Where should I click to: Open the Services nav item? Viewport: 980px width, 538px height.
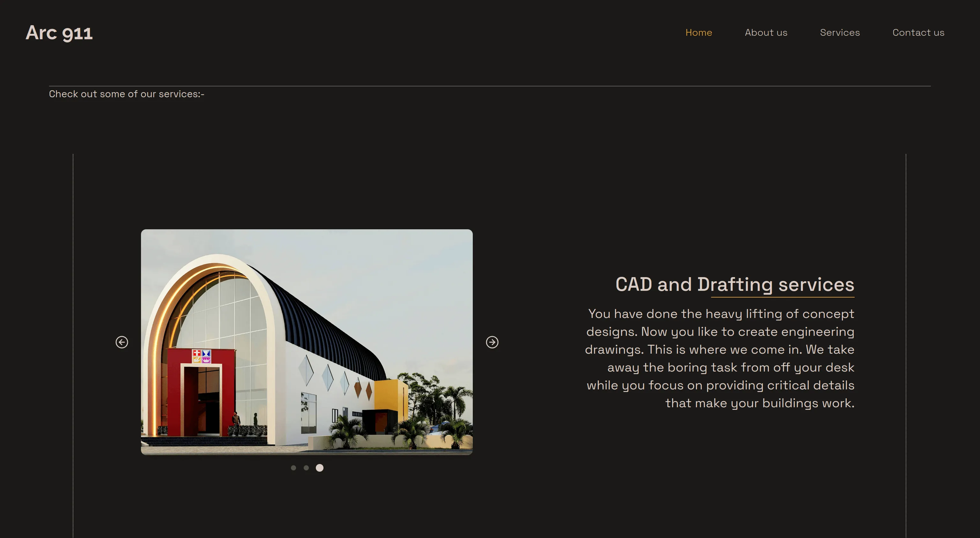point(840,33)
